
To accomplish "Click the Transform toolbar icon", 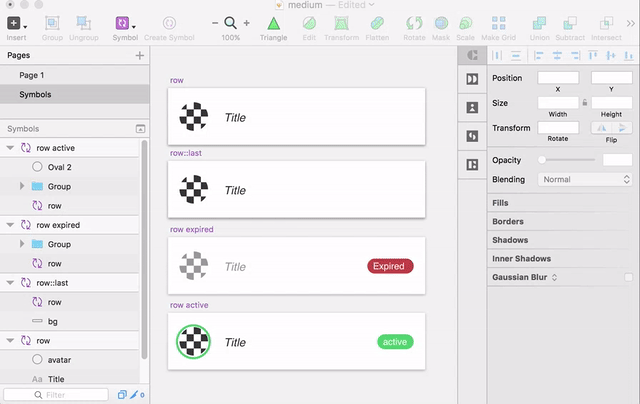I will coord(341,23).
